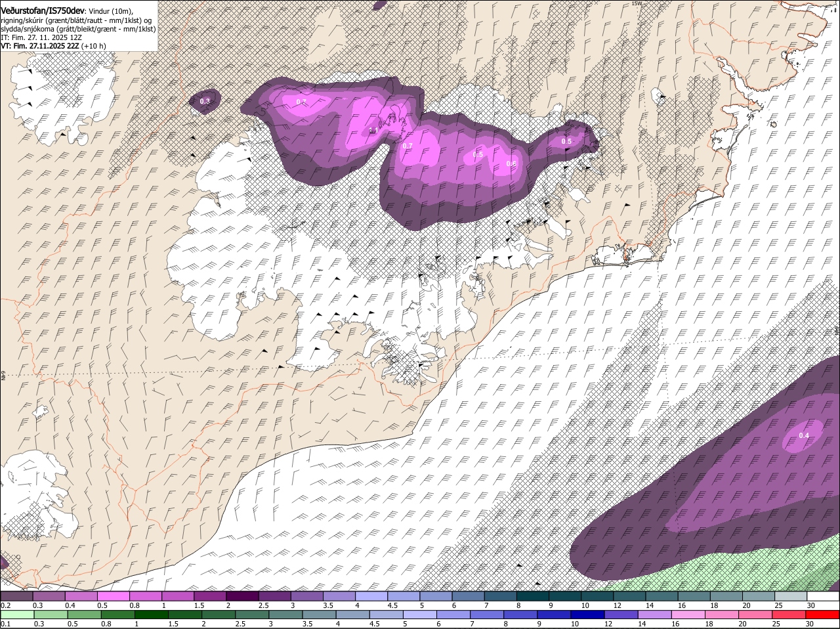This screenshot has height=629, width=840.
Task: Click the 'IT: Fim. 27. 11. 2025 12Z' line
Action: pyautogui.click(x=41, y=37)
